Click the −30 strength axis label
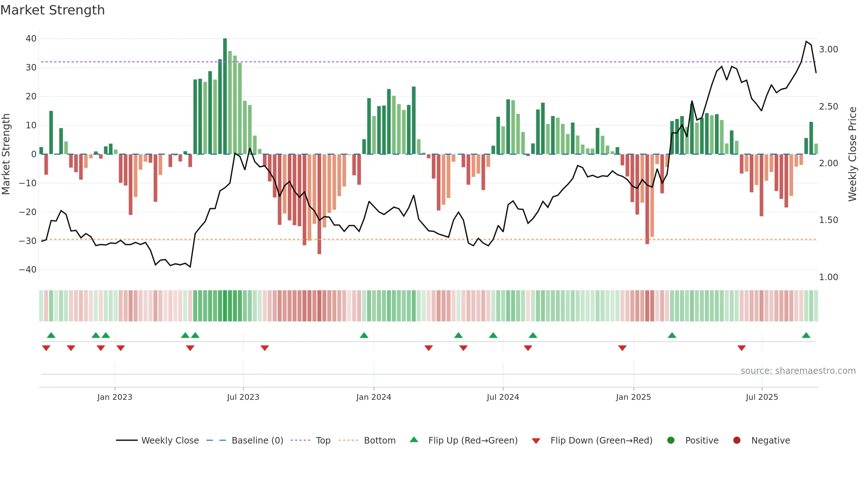 click(28, 240)
